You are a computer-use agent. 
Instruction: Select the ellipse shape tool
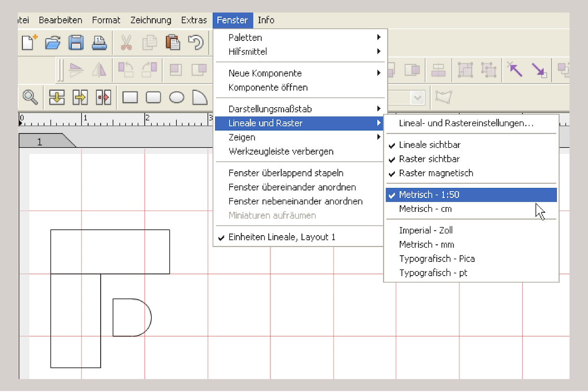click(x=177, y=98)
